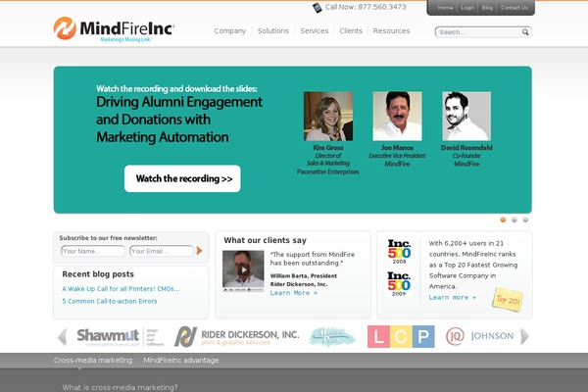The height and width of the screenshot is (392, 588).
Task: Open the LCP client logo
Action: [401, 336]
